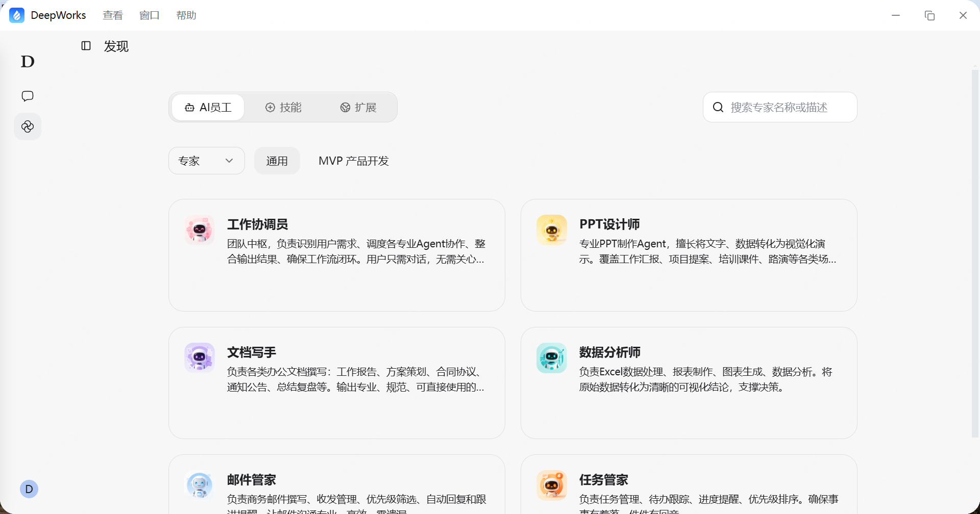Viewport: 980px width, 514px height.
Task: Click the 文档写手 robot avatar
Action: pyautogui.click(x=200, y=357)
